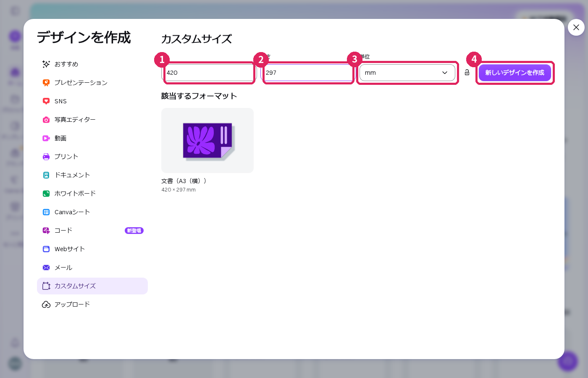
Task: Click the おすすめ sparkle icon
Action: tap(46, 64)
